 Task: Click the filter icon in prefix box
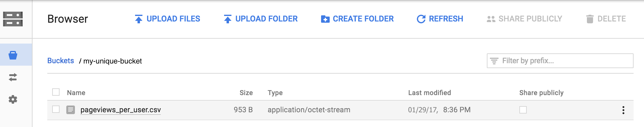(x=494, y=61)
